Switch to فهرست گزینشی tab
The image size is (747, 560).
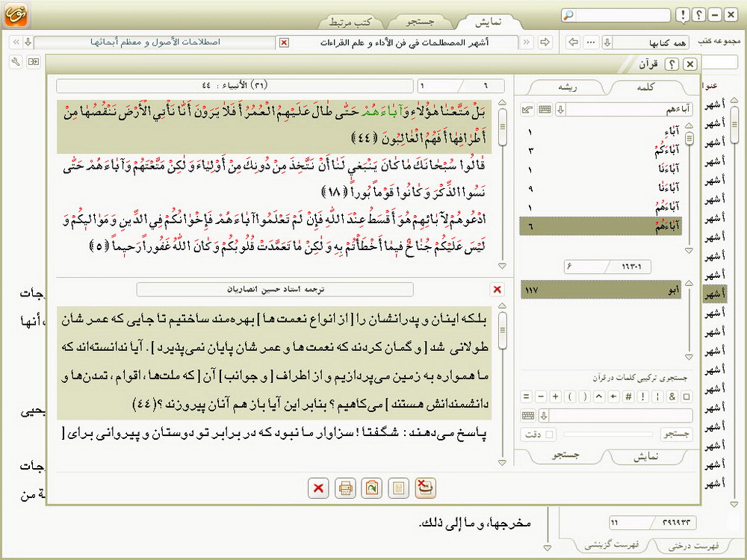pyautogui.click(x=612, y=545)
